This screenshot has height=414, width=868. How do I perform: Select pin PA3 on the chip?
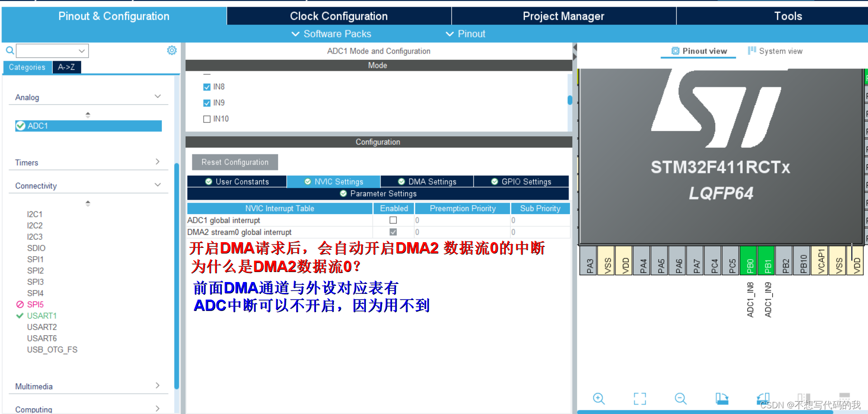(588, 261)
